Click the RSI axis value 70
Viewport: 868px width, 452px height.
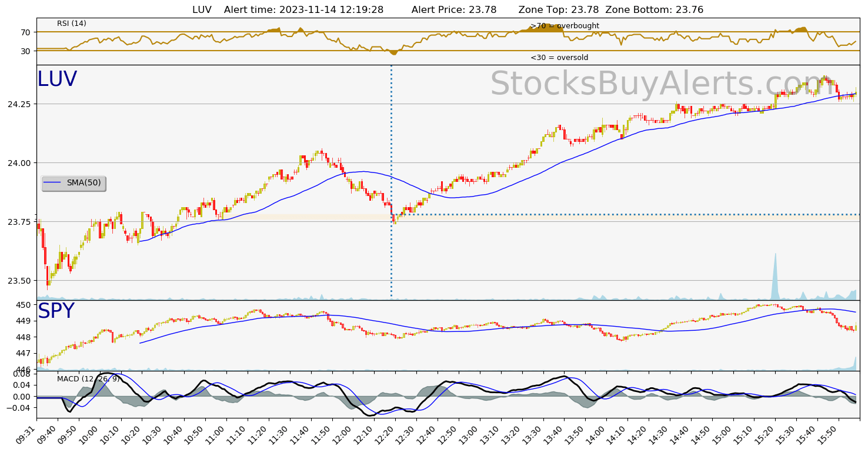pyautogui.click(x=25, y=32)
